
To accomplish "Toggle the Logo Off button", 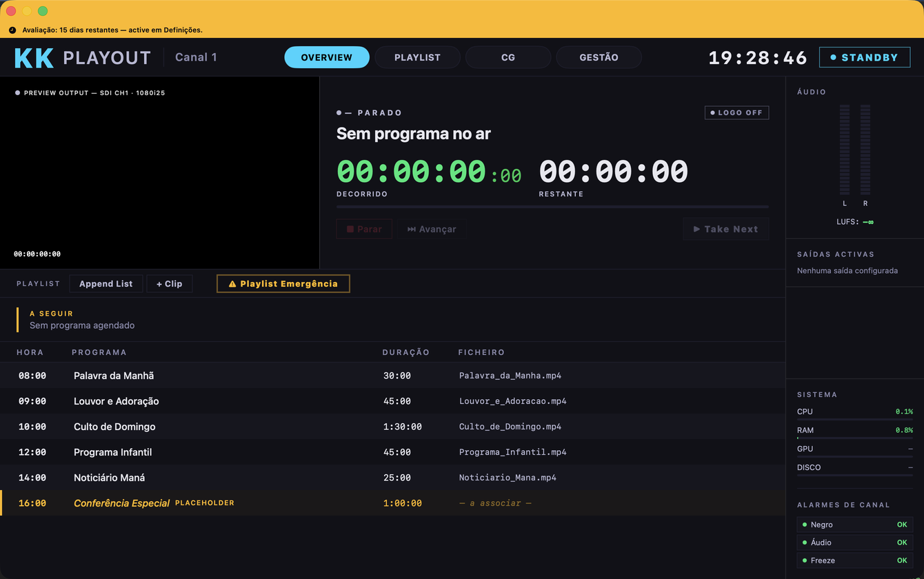I will pos(736,112).
